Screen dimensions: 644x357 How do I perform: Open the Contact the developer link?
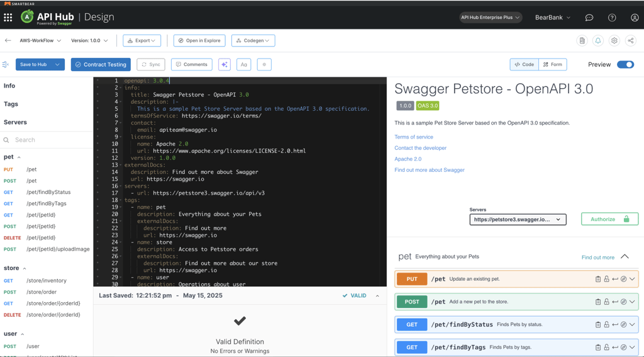point(420,148)
